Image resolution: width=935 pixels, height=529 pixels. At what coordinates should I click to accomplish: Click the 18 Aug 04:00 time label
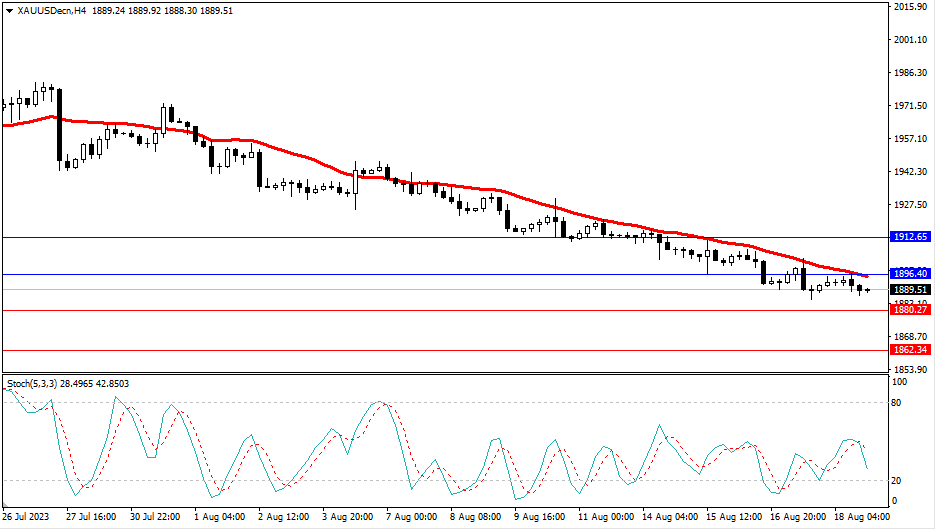pyautogui.click(x=864, y=517)
